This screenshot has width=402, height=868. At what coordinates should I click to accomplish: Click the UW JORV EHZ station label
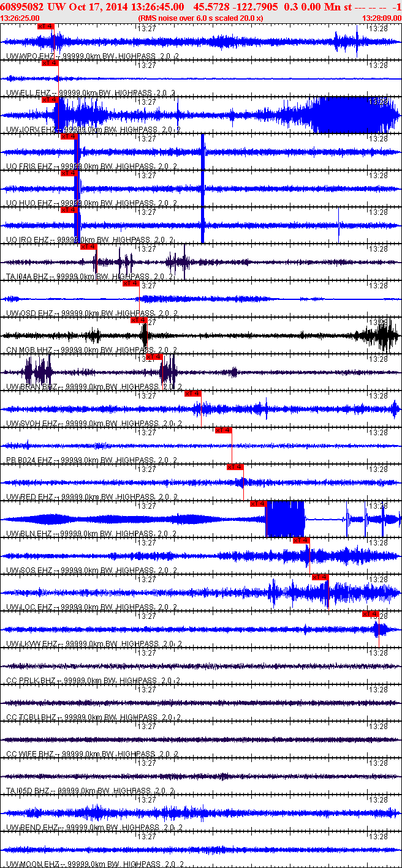(32, 130)
